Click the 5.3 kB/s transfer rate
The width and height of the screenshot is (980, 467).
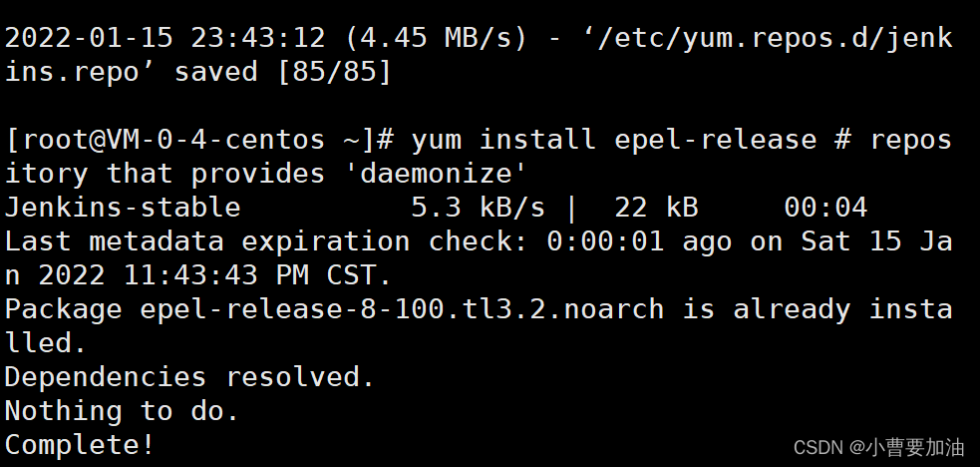point(478,207)
